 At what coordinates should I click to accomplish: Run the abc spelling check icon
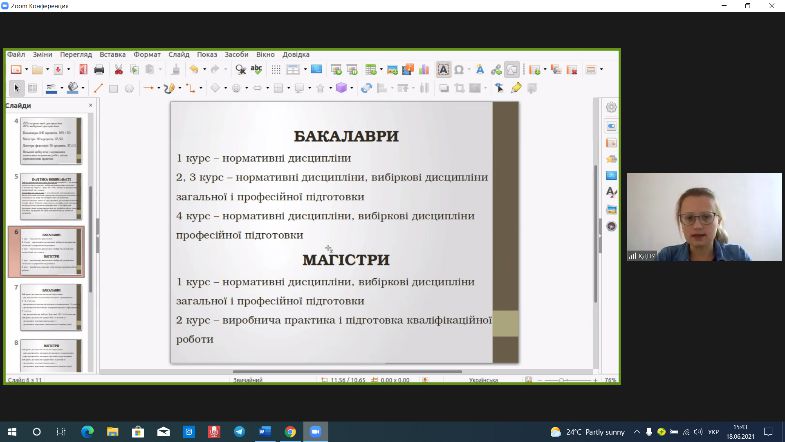tap(256, 70)
